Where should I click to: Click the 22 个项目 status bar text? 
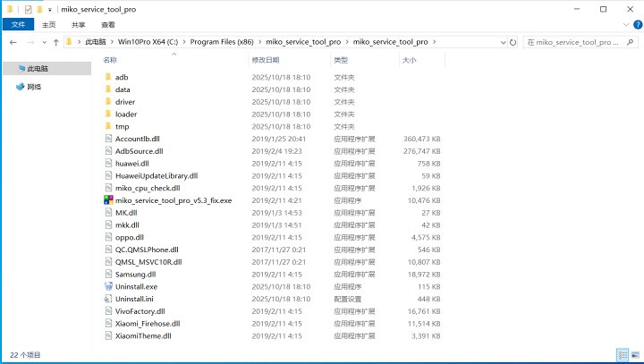[x=25, y=355]
